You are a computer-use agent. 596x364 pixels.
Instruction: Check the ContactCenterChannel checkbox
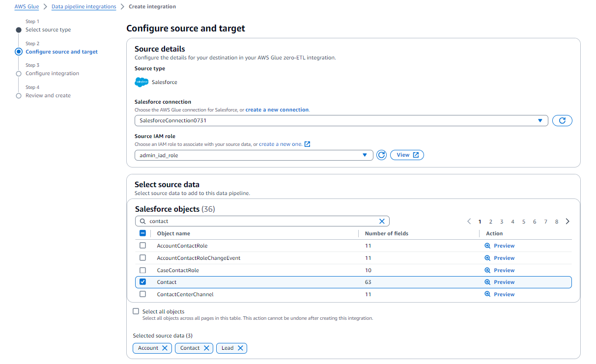pyautogui.click(x=142, y=294)
